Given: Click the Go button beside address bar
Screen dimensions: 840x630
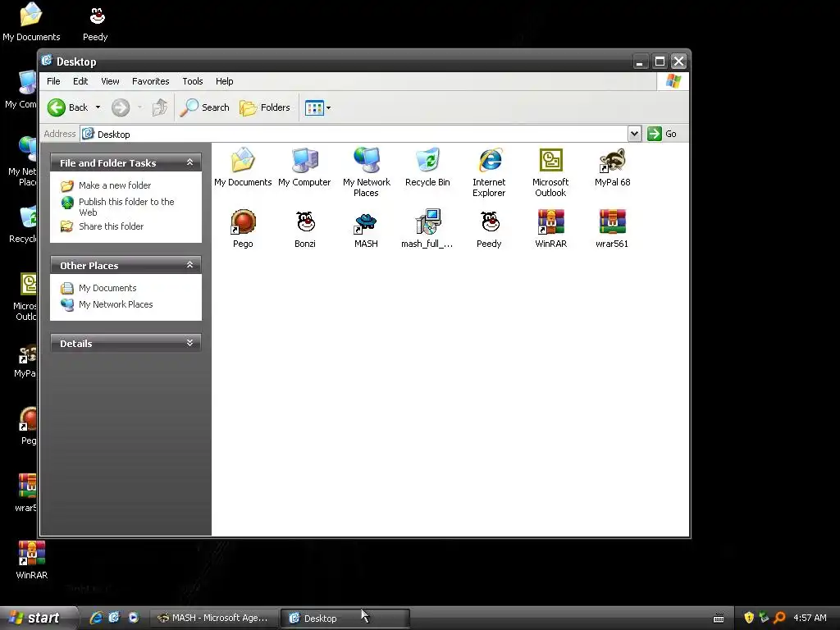Looking at the screenshot, I should click(662, 134).
